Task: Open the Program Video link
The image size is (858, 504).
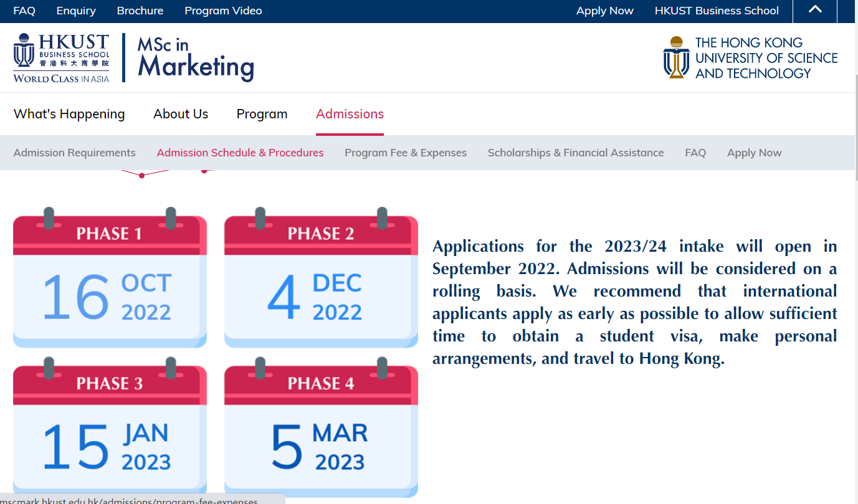Action: tap(223, 11)
